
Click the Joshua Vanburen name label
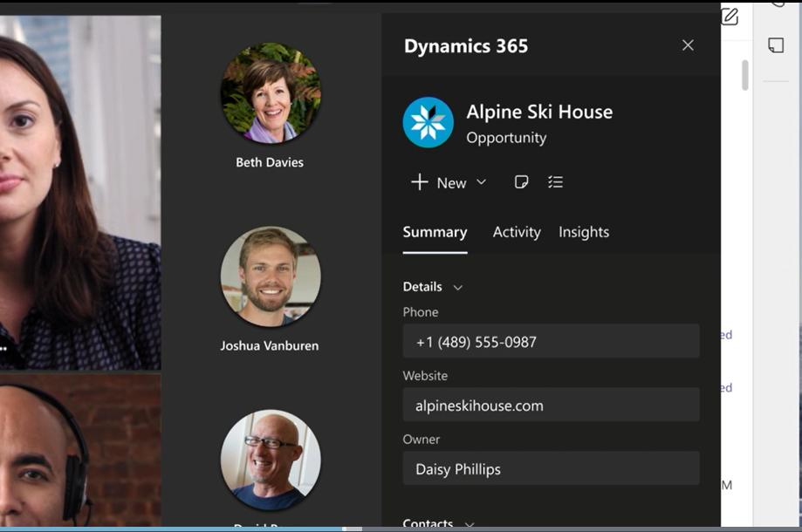tap(270, 346)
